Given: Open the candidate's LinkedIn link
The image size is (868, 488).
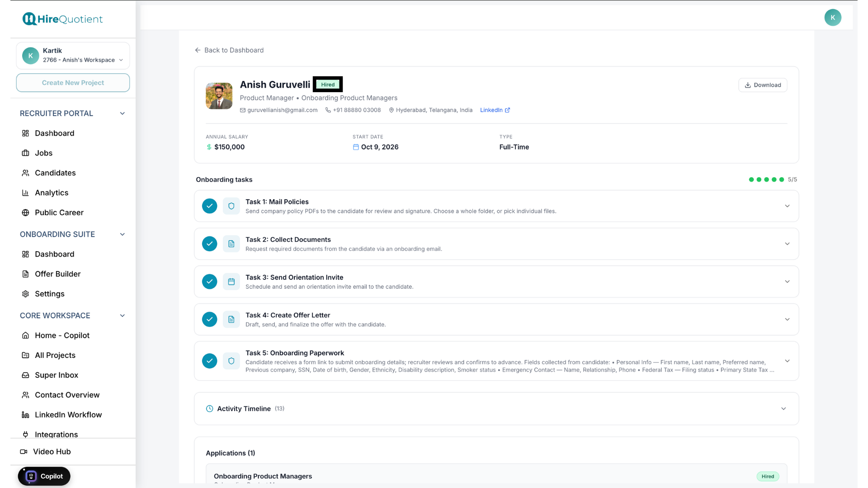Looking at the screenshot, I should pyautogui.click(x=495, y=110).
